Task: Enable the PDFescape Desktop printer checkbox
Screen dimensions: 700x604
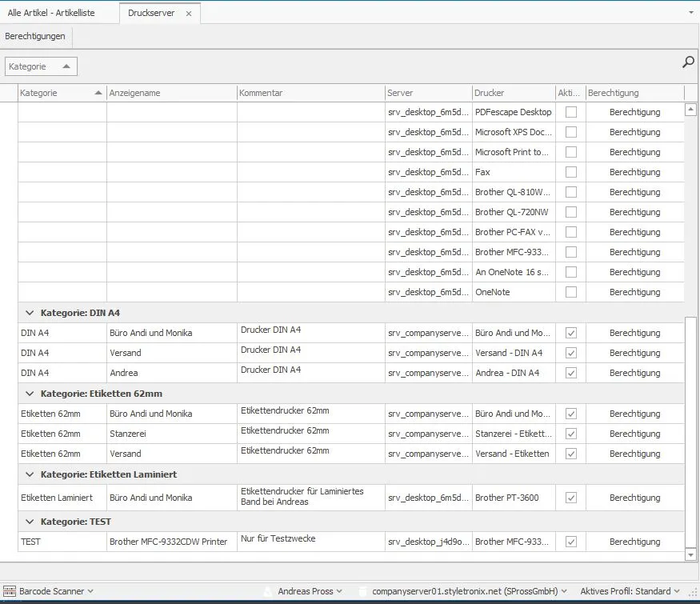Action: pos(571,112)
